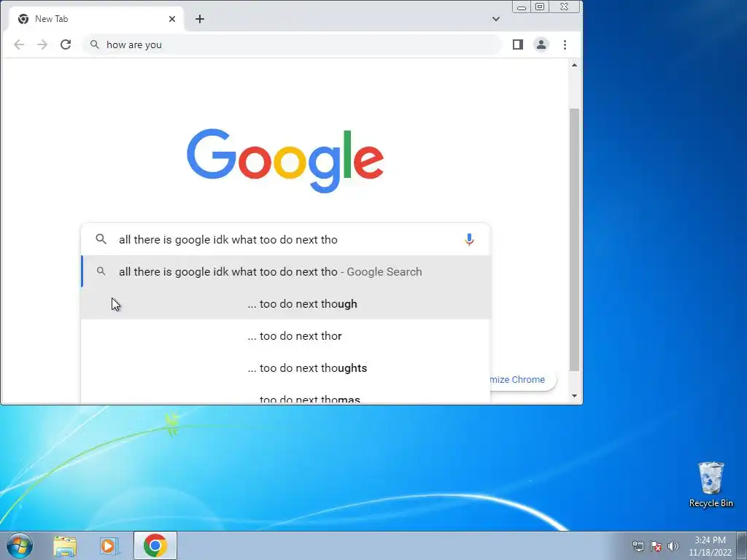
Task: Reload the page with refresh icon
Action: [66, 44]
